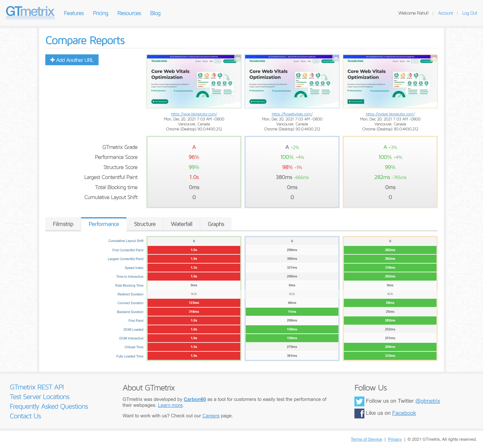The width and height of the screenshot is (483, 448).
Task: Click the Learn more link
Action: (x=170, y=405)
